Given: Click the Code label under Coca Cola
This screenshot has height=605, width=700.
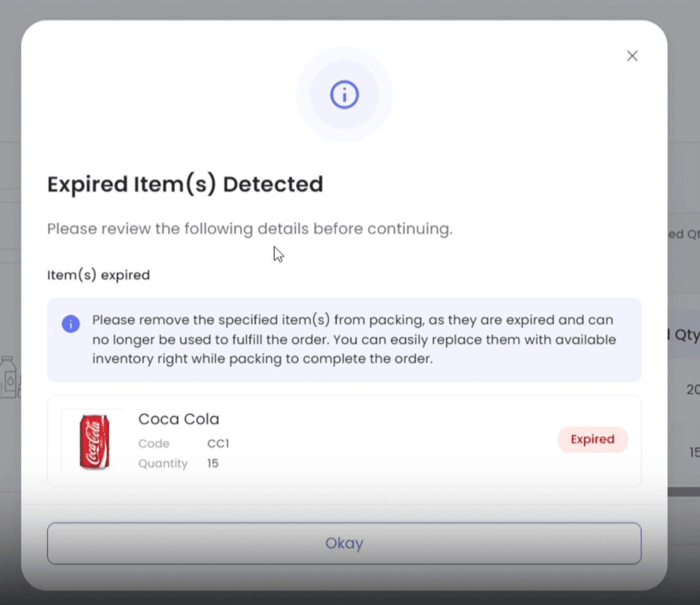Looking at the screenshot, I should pyautogui.click(x=154, y=444).
